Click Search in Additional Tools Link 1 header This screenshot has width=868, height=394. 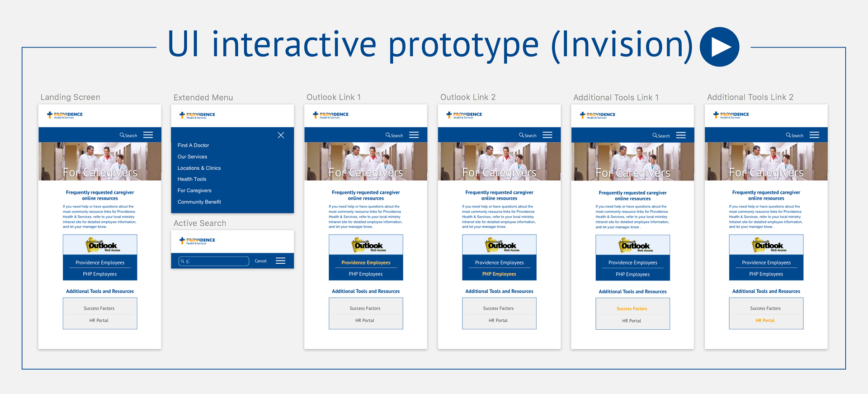[x=661, y=136]
